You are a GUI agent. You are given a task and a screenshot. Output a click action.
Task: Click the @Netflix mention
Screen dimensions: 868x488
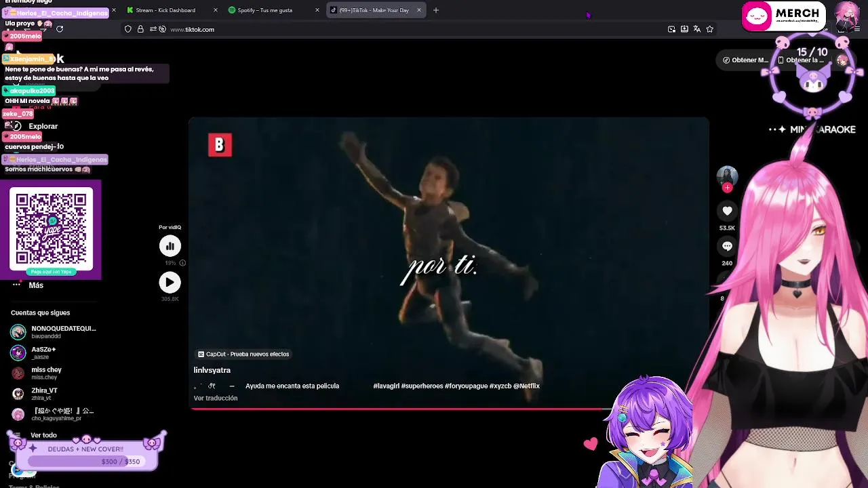pyautogui.click(x=526, y=386)
